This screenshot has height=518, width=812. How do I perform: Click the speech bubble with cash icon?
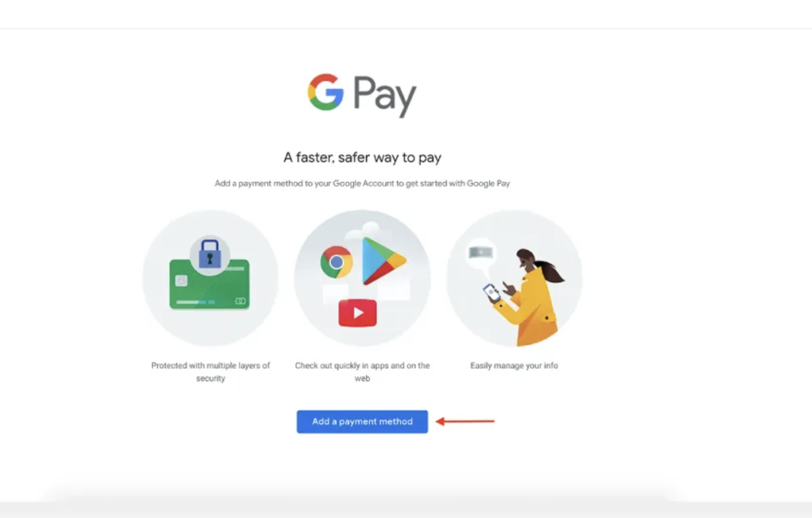pos(481,253)
